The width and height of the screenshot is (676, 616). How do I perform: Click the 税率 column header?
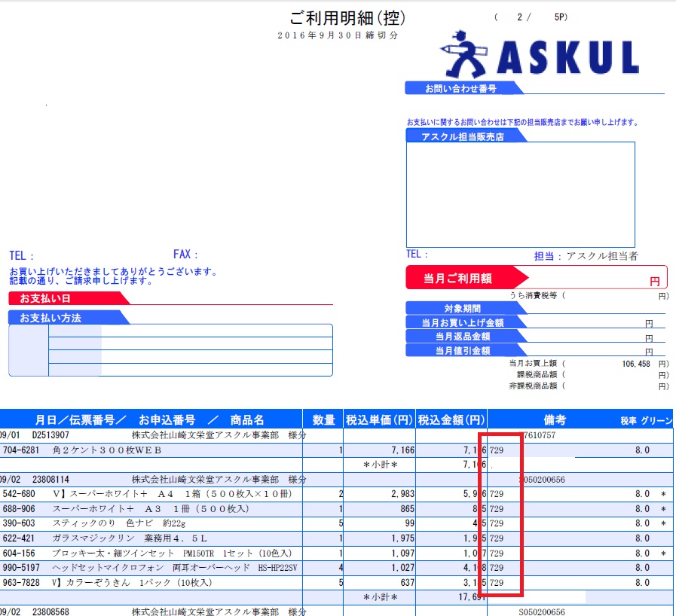[x=629, y=421]
